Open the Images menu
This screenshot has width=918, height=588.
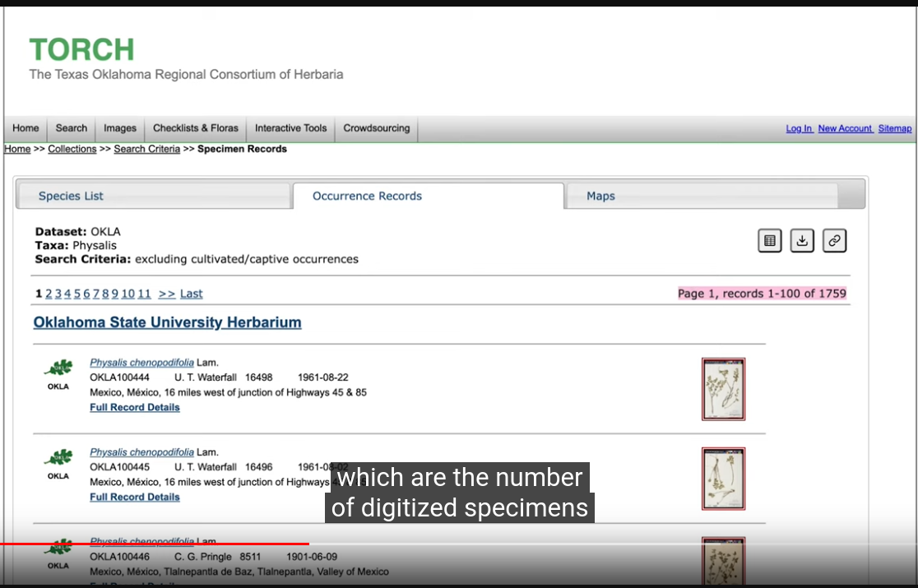tap(120, 128)
